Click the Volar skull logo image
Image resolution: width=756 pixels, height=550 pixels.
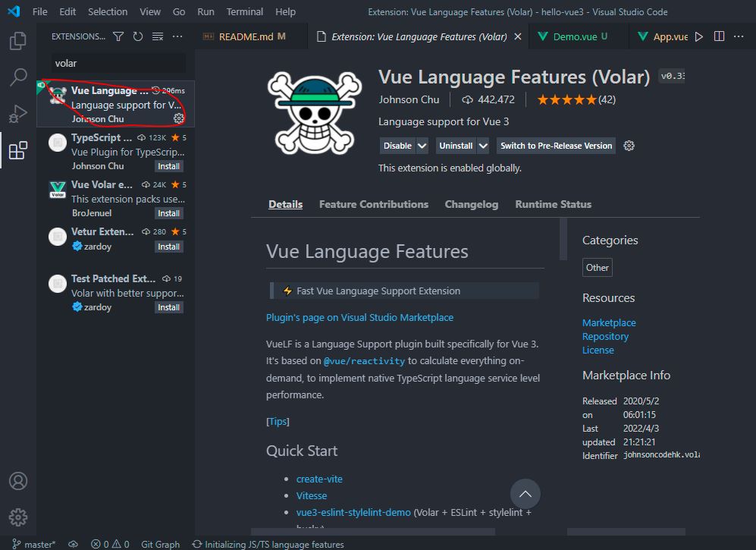[315, 113]
